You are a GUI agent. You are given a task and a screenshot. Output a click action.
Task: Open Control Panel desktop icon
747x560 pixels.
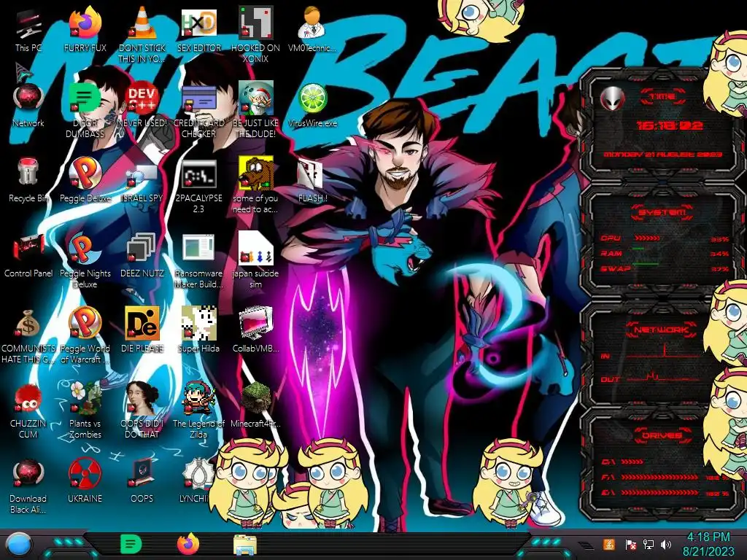tap(28, 256)
